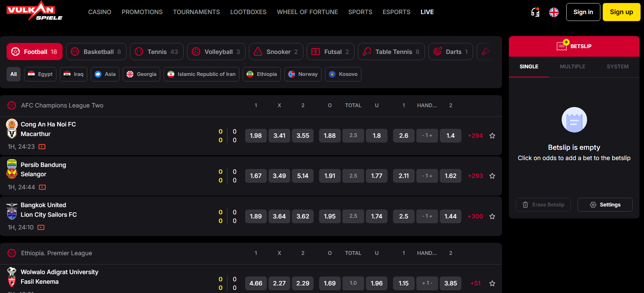
Task: Star the Persib Bandung vs Selangor match
Action: 492,176
